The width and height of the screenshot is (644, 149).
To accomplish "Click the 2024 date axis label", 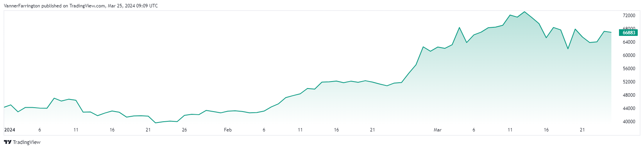I will (9, 130).
